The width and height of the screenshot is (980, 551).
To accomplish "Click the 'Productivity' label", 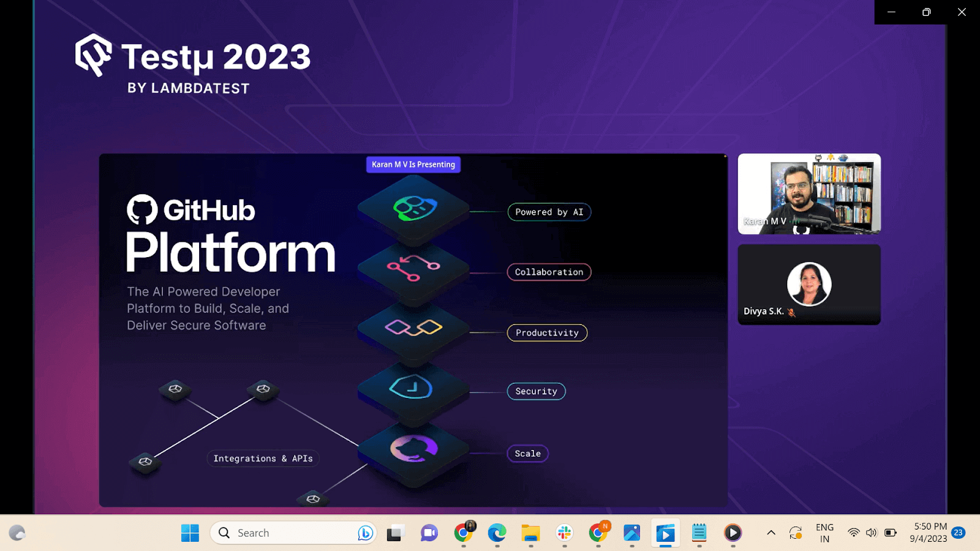I will pos(547,332).
